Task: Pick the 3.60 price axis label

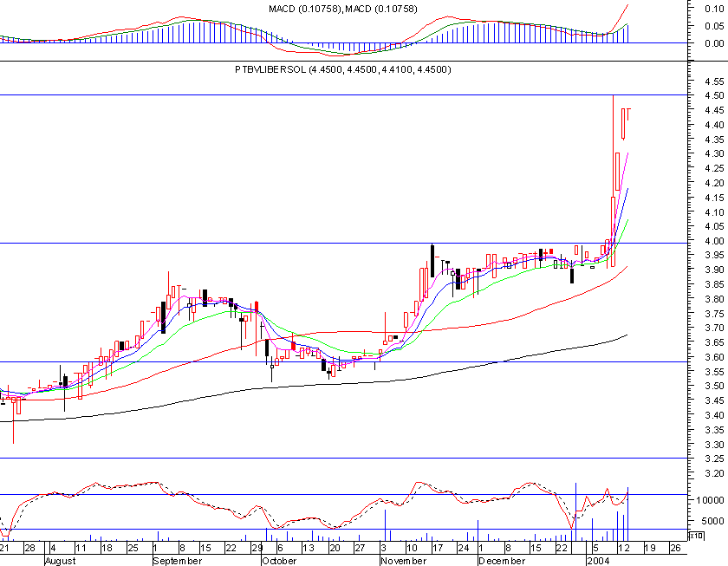Action: pos(714,357)
